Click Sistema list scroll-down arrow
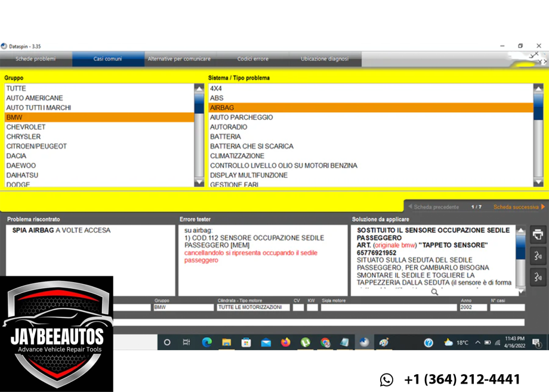The height and width of the screenshot is (392, 549). tap(538, 182)
